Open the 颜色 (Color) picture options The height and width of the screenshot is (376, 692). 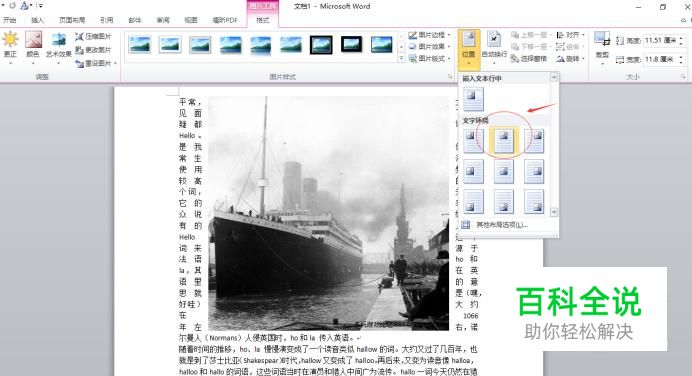tap(33, 46)
